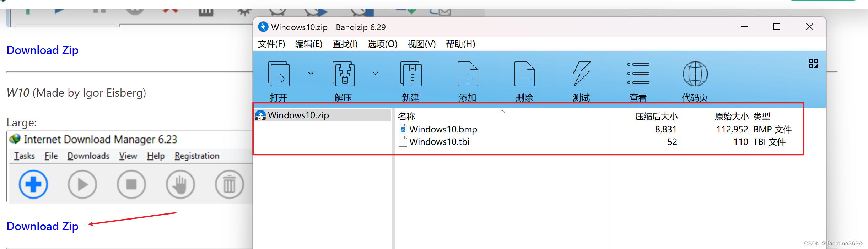This screenshot has width=868, height=249.
Task: Click the Bandizip Open (打开) toolbar icon
Action: click(x=279, y=74)
